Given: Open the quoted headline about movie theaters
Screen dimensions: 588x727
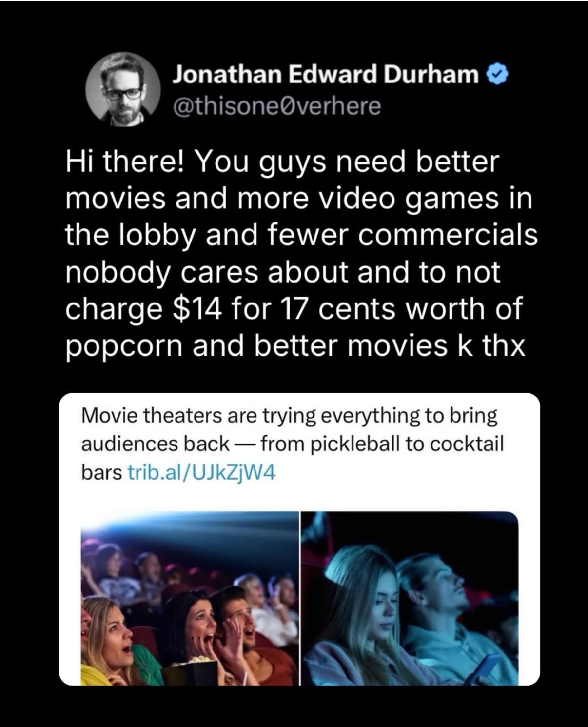Looking at the screenshot, I should [x=292, y=444].
